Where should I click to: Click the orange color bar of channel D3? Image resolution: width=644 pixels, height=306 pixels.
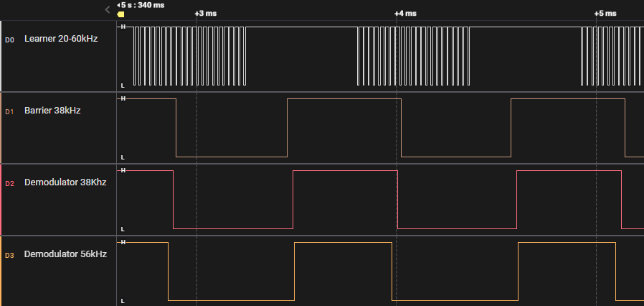1,271
